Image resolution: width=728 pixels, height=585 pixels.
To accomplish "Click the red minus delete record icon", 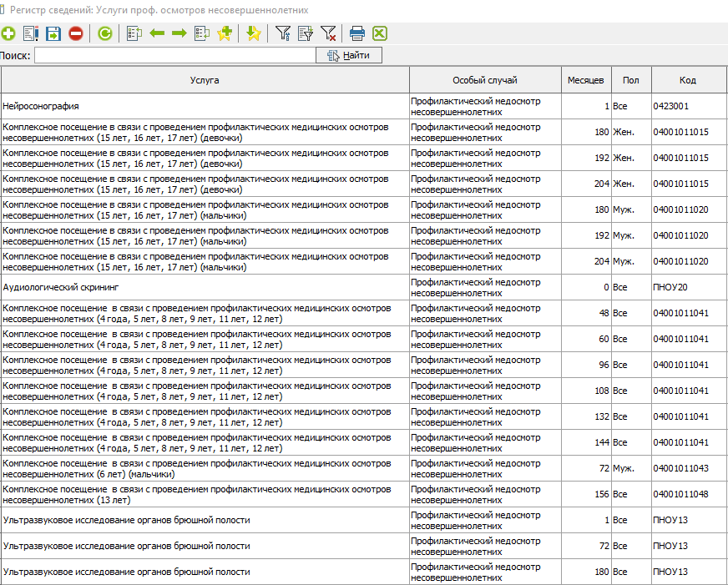I will (x=76, y=33).
